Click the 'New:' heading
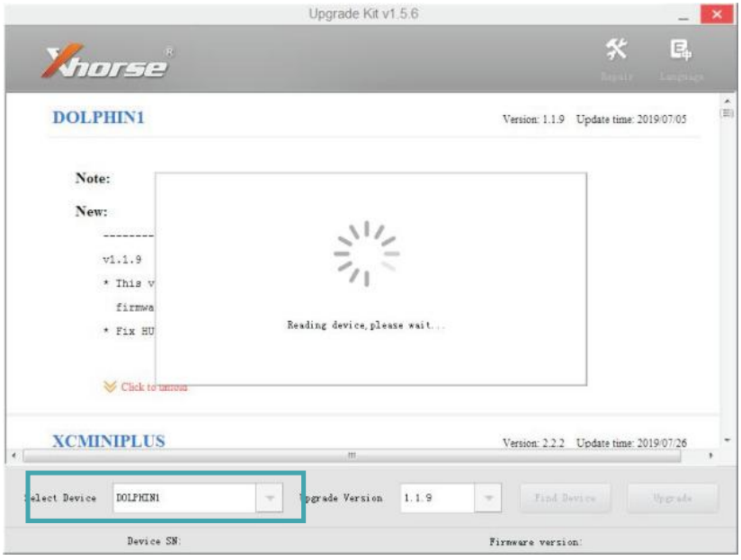This screenshot has height=560, width=741. click(x=91, y=211)
